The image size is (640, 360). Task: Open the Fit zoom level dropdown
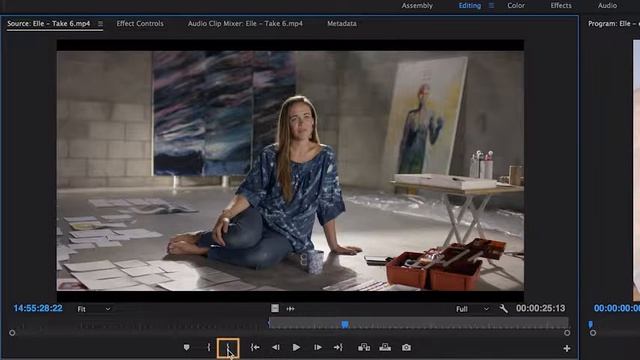93,309
